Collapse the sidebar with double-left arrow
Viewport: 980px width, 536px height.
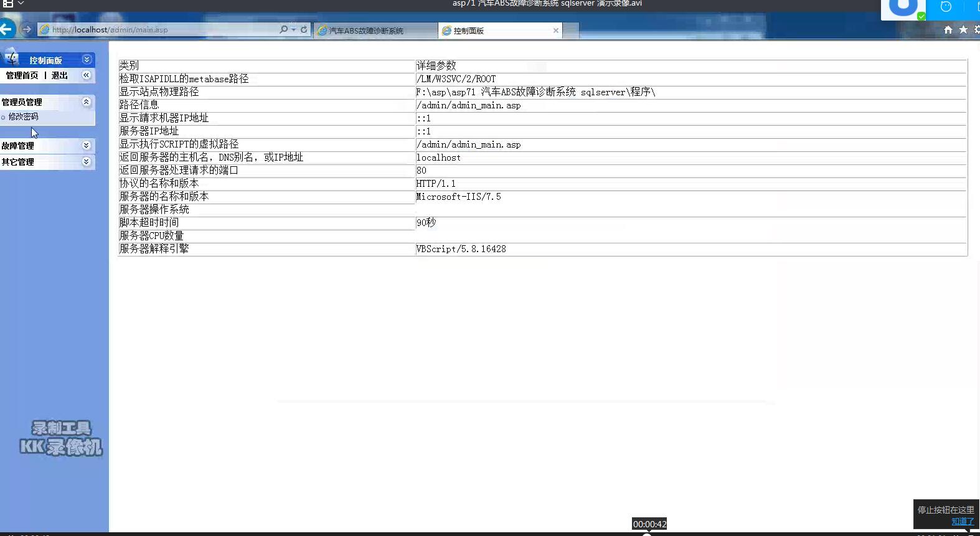tap(86, 75)
